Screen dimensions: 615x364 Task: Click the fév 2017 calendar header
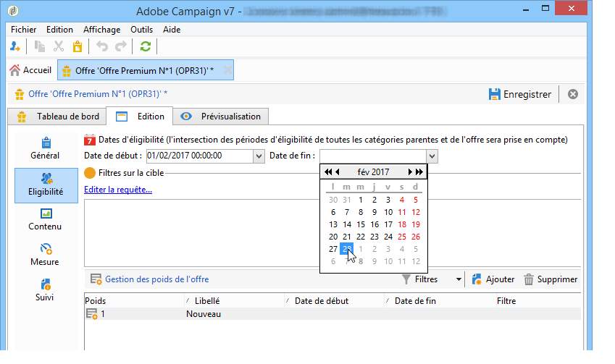point(373,172)
